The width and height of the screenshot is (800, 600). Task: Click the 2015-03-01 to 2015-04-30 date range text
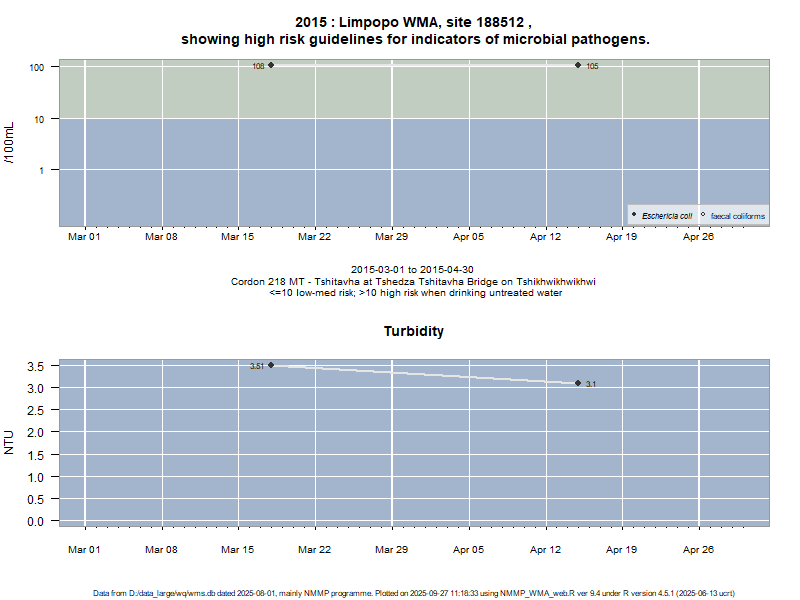point(414,270)
